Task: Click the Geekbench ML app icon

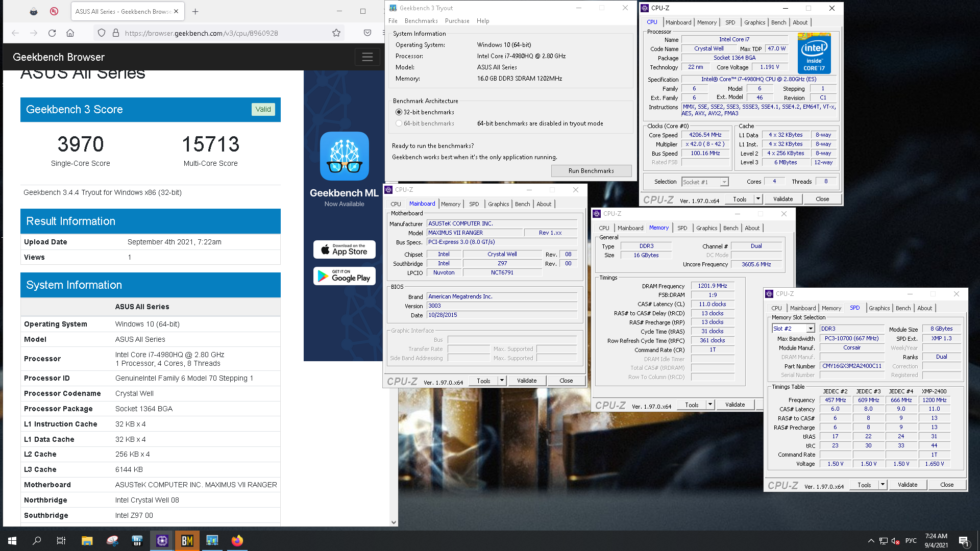Action: (345, 156)
